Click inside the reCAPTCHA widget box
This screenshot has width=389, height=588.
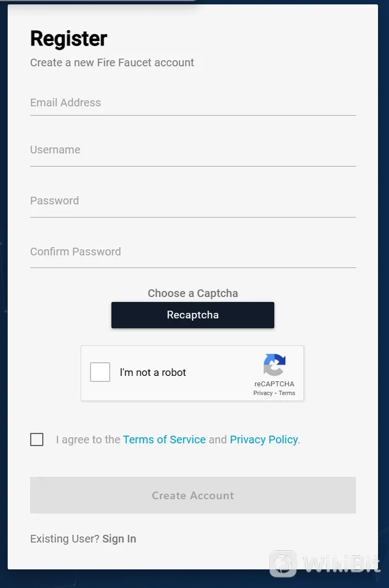pos(193,373)
